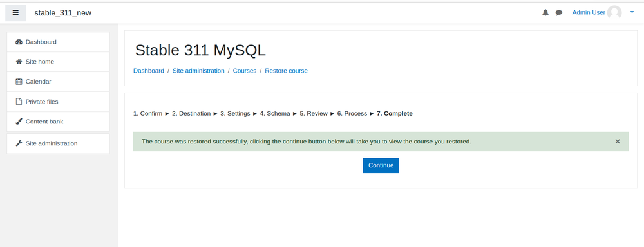The width and height of the screenshot is (644, 247).
Task: Click the 'Stable 311 MySQL' page heading
Action: [200, 50]
